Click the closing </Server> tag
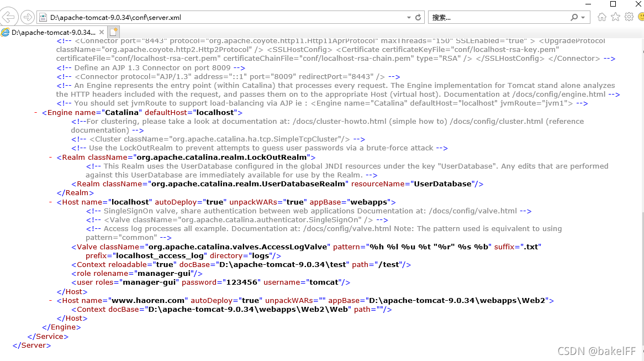 pos(32,346)
